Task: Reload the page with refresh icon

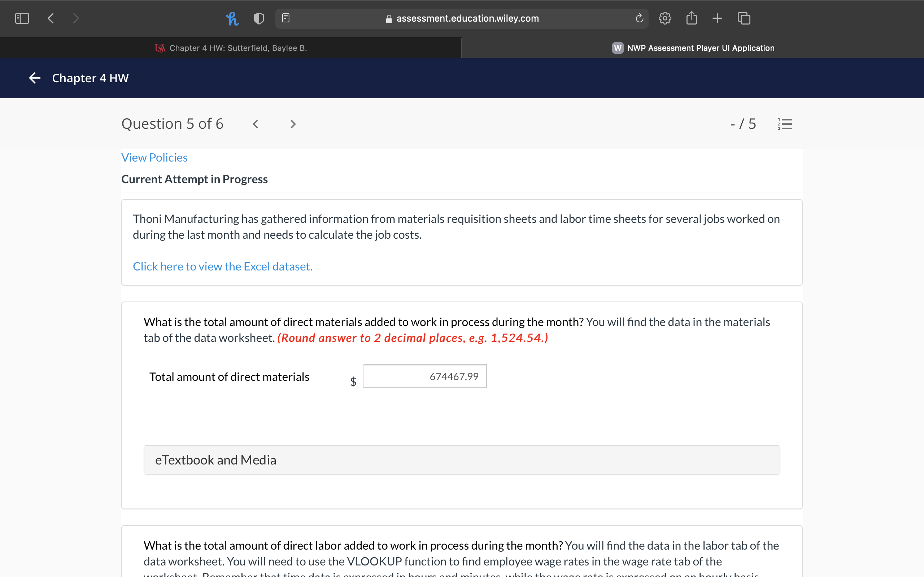Action: (639, 18)
